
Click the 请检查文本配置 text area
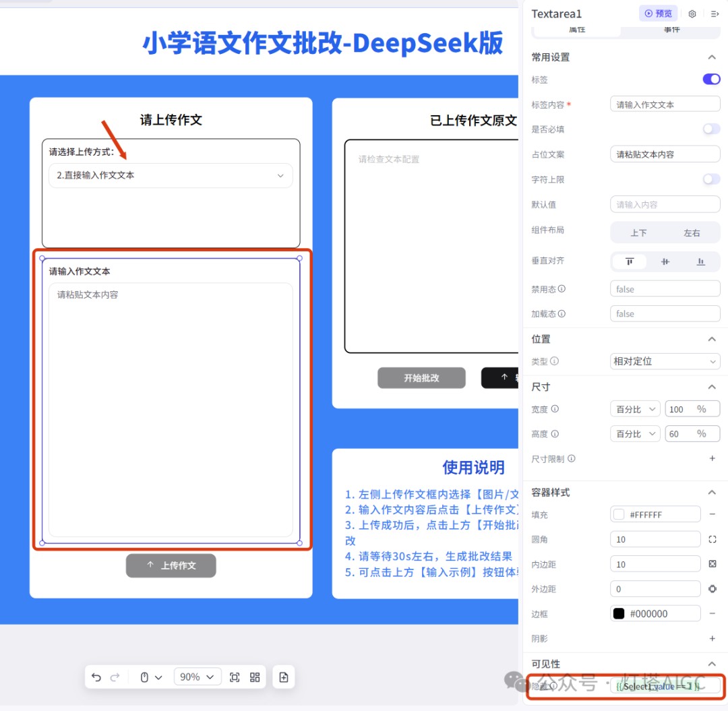(431, 247)
